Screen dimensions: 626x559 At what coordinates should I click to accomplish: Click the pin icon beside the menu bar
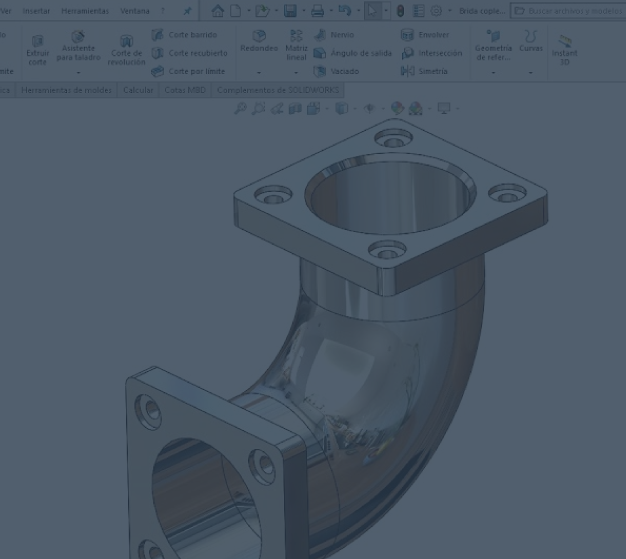tap(187, 11)
